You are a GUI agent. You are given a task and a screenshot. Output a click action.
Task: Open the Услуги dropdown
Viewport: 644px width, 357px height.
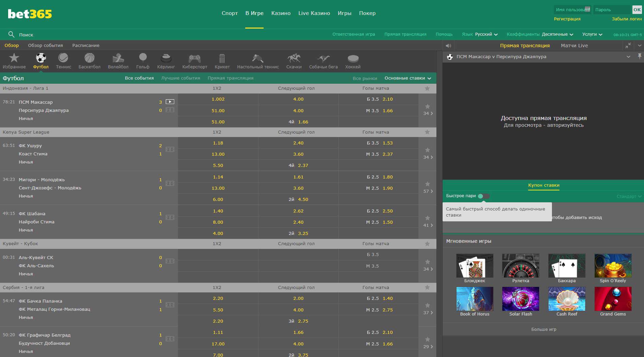coord(592,34)
